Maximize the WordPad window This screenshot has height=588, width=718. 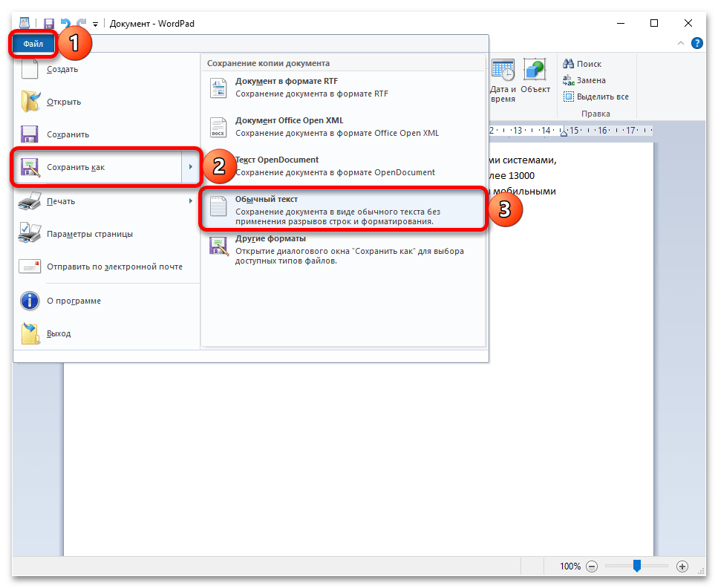tap(654, 23)
